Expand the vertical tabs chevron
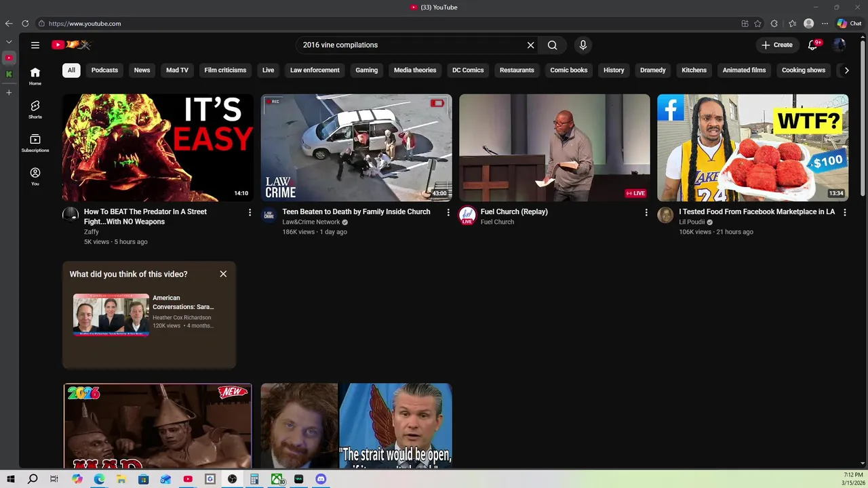This screenshot has width=868, height=488. (x=9, y=42)
